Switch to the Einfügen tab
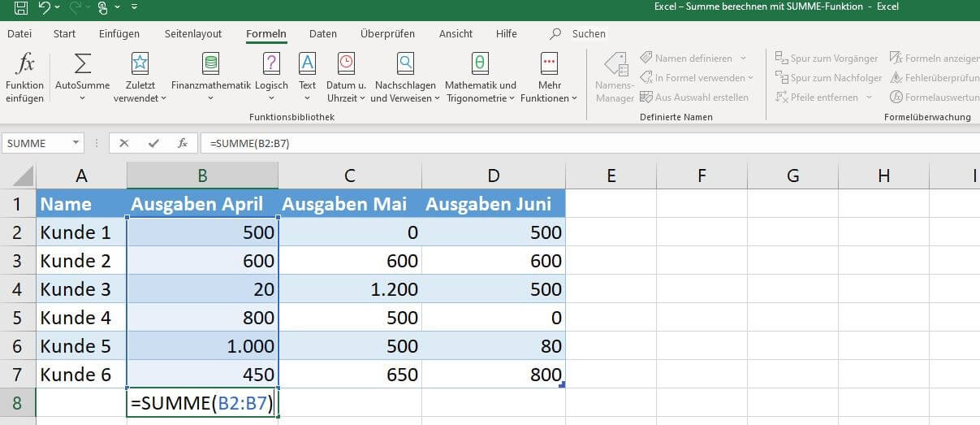Viewport: 980px width, 425px height. 119,33
